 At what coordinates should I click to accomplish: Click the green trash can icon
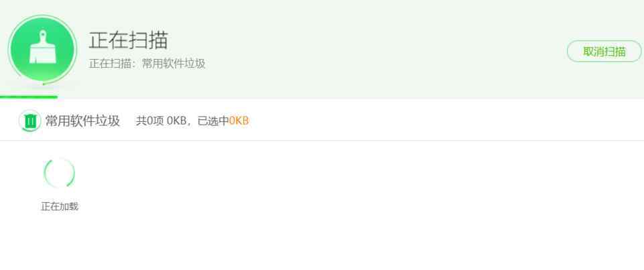[x=29, y=121]
